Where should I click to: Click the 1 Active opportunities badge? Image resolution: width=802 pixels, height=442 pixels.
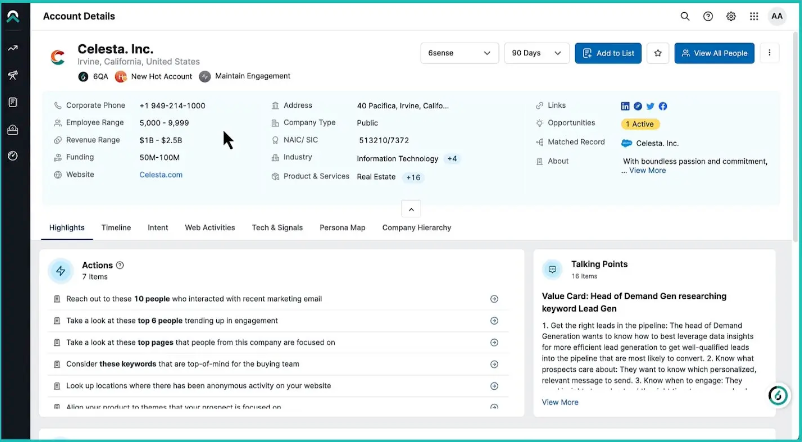pyautogui.click(x=640, y=124)
